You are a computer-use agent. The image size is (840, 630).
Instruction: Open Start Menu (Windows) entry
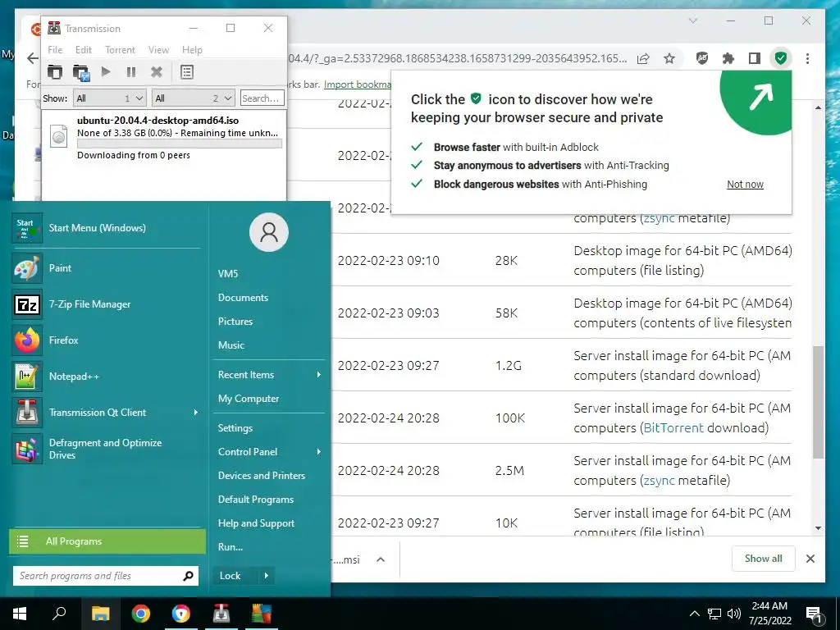click(106, 228)
